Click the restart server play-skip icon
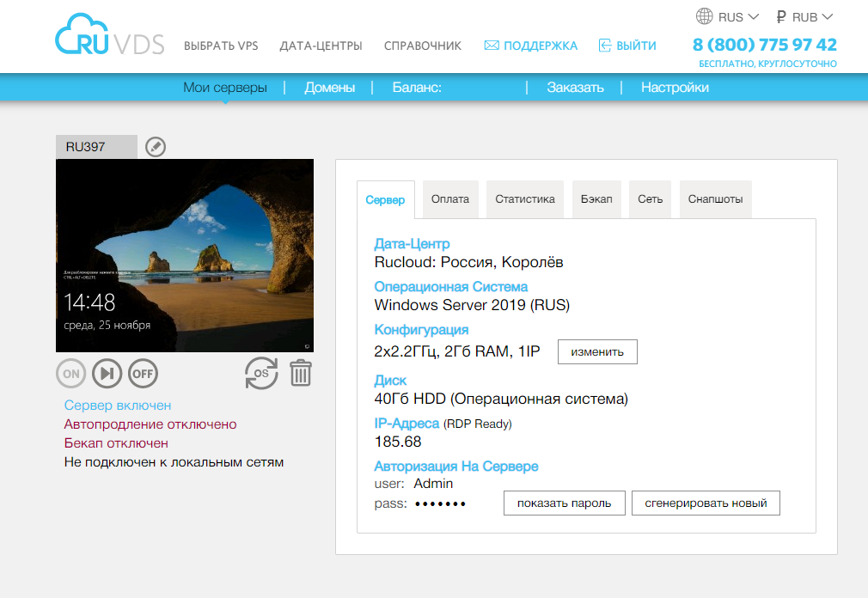This screenshot has width=868, height=610. pyautogui.click(x=107, y=374)
